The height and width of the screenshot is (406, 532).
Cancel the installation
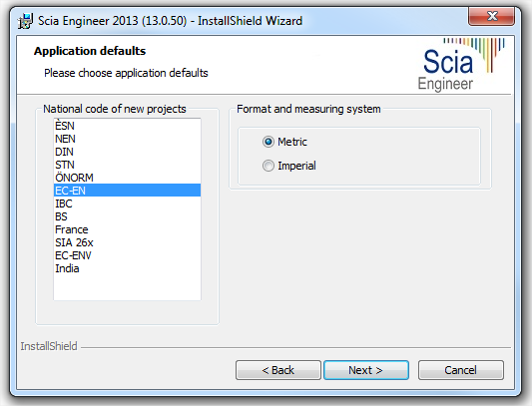(x=461, y=370)
